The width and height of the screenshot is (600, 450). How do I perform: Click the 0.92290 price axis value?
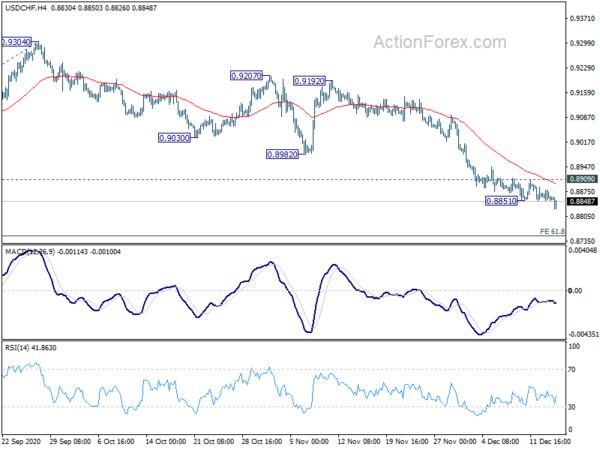coord(582,68)
